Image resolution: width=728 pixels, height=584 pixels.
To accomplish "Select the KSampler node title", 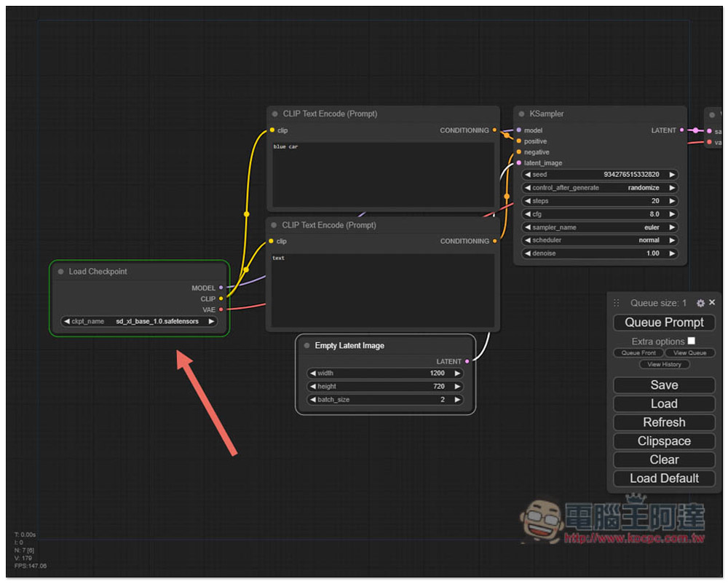I will coord(547,114).
